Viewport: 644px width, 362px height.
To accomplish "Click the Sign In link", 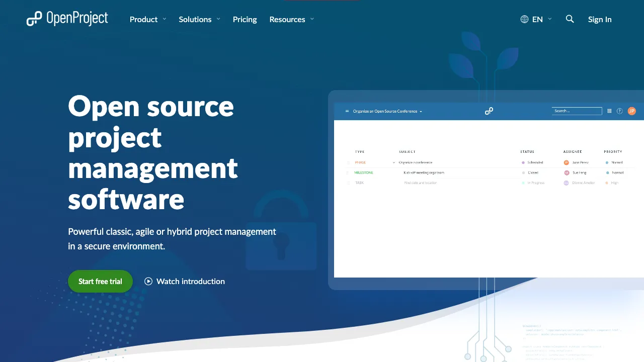I will click(600, 19).
